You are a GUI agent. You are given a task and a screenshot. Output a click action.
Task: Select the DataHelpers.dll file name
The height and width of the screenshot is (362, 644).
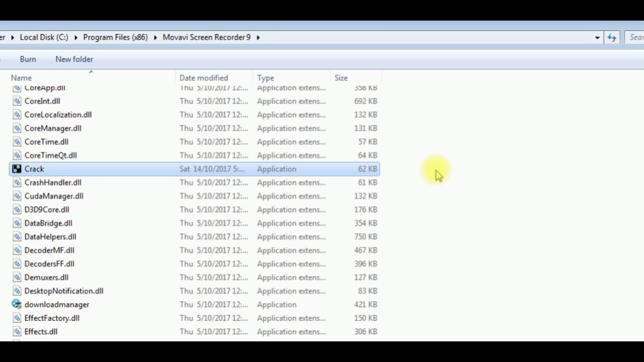tap(50, 237)
